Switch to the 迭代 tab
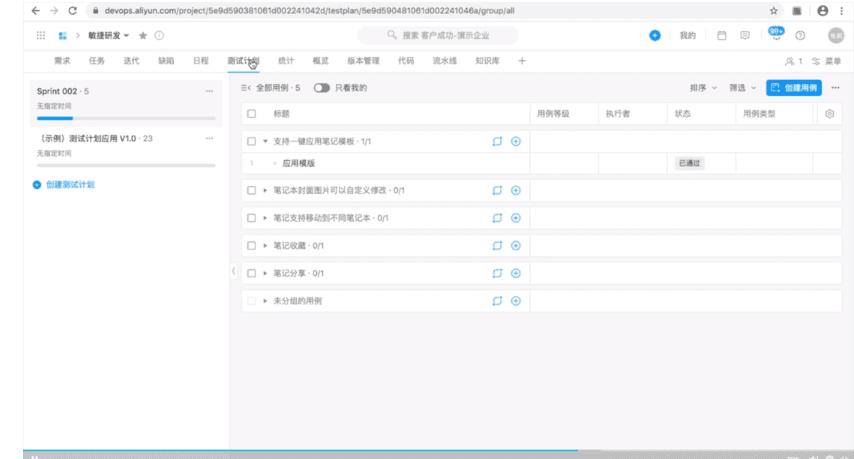The height and width of the screenshot is (459, 854). click(131, 61)
